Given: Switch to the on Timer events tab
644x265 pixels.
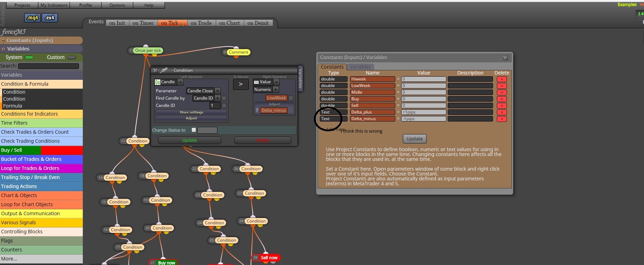Looking at the screenshot, I should (x=143, y=23).
